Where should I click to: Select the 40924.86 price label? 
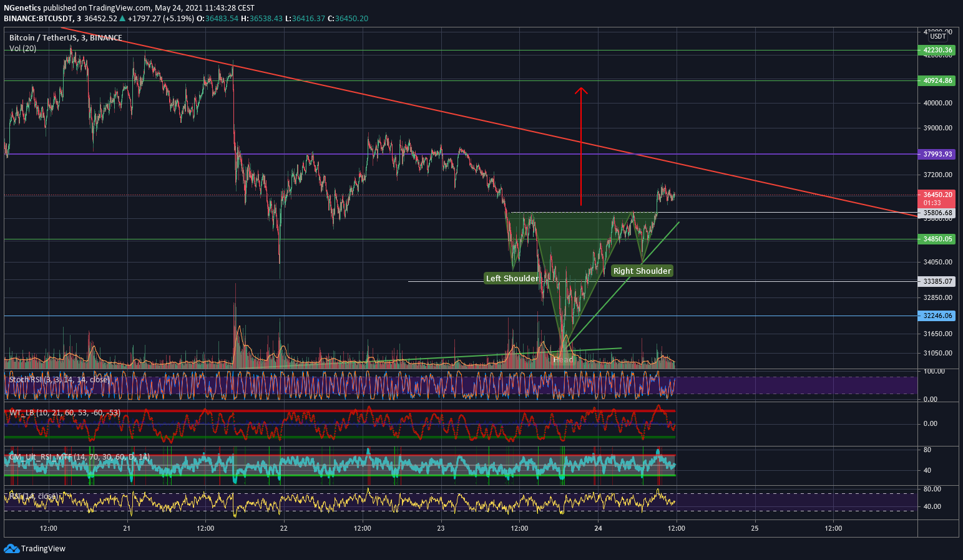point(937,80)
